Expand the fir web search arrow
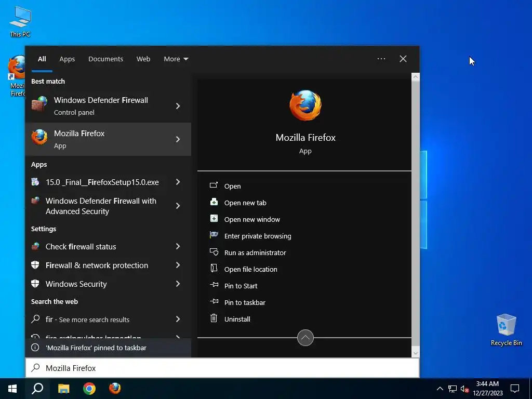532x399 pixels. coord(178,319)
